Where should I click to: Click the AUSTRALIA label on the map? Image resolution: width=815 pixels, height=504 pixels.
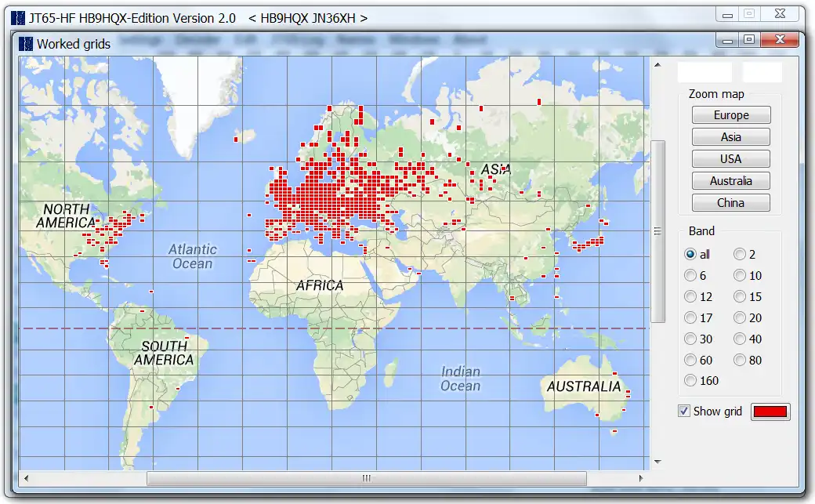tap(584, 386)
